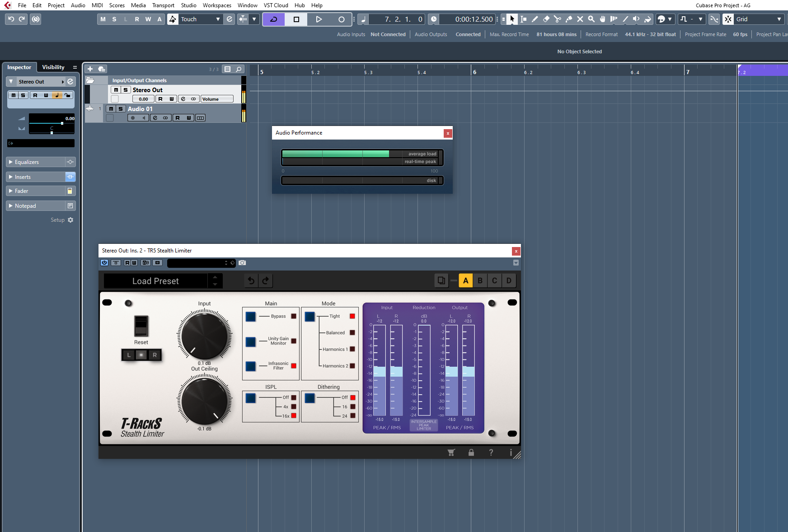Select the Erase tool
The image size is (788, 532).
546,19
